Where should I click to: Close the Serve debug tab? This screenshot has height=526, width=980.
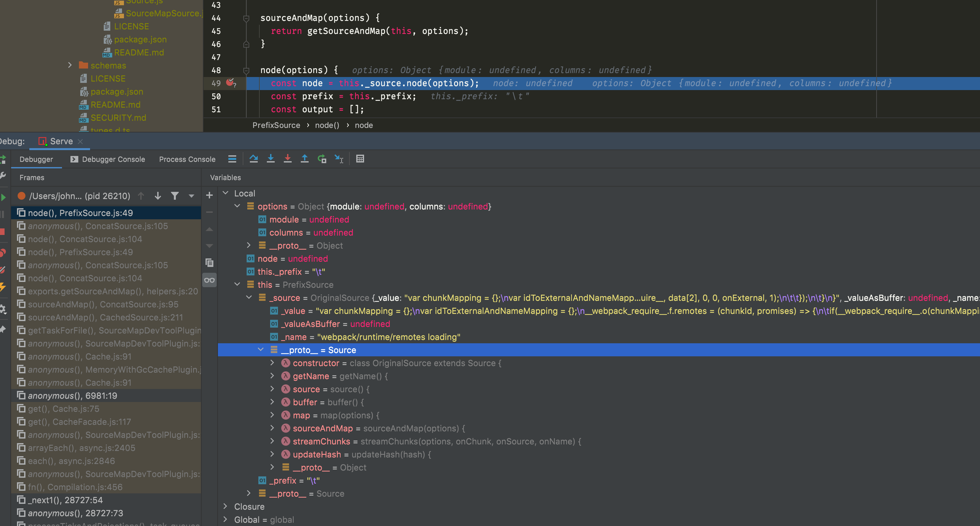[80, 142]
